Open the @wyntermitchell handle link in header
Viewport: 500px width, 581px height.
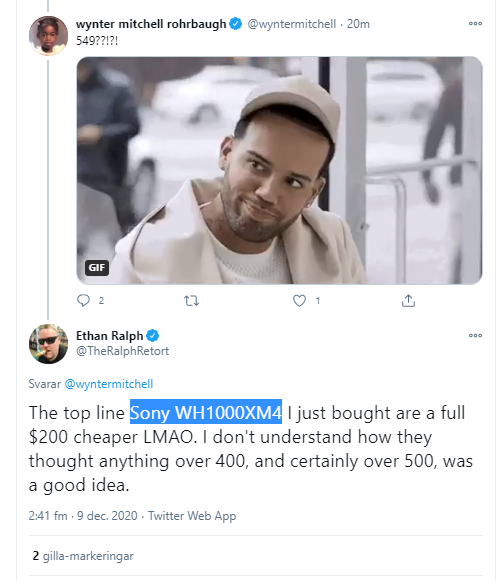tap(291, 24)
